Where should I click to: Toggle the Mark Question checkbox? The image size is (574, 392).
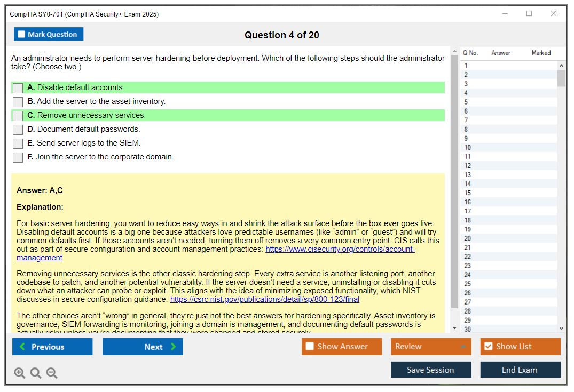tap(21, 34)
